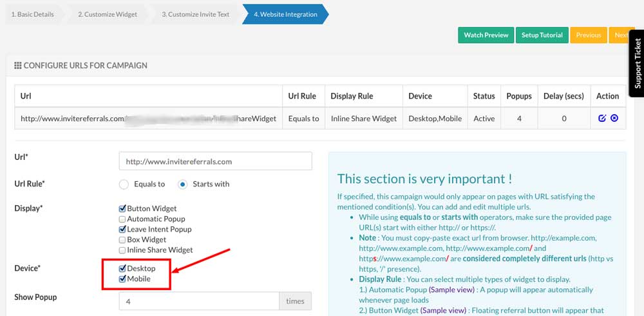
Task: Click 'This section is very important !' heading
Action: click(424, 179)
